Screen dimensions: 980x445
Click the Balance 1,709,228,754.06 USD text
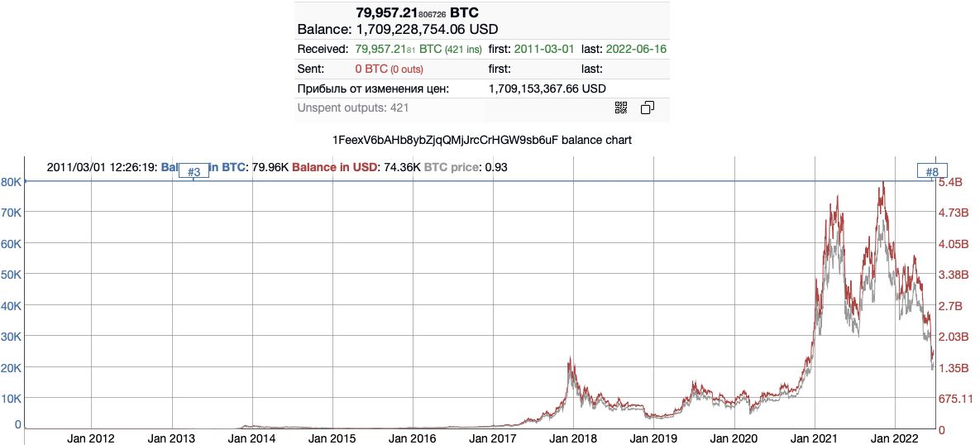pos(398,30)
